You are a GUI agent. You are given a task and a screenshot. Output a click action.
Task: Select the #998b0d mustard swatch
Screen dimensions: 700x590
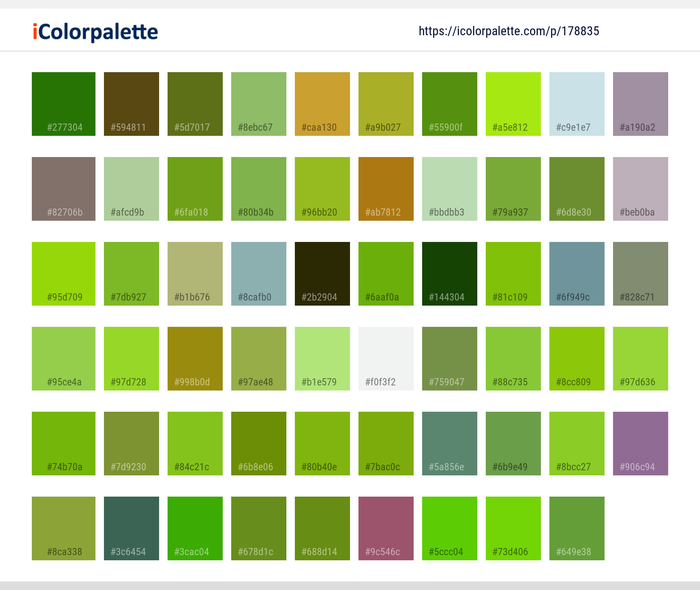click(195, 359)
